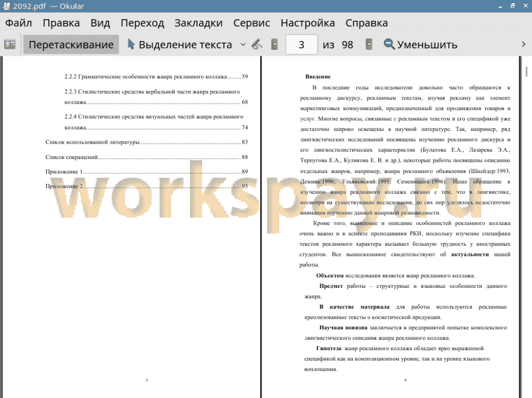
Task: Activate the Перетаскивание browse mode
Action: tap(71, 45)
